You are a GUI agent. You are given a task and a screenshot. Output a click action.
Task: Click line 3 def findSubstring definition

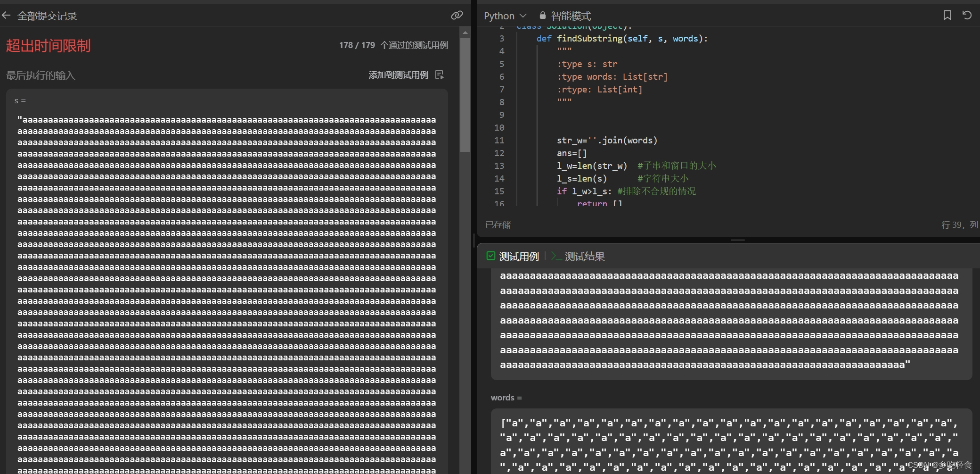(622, 39)
